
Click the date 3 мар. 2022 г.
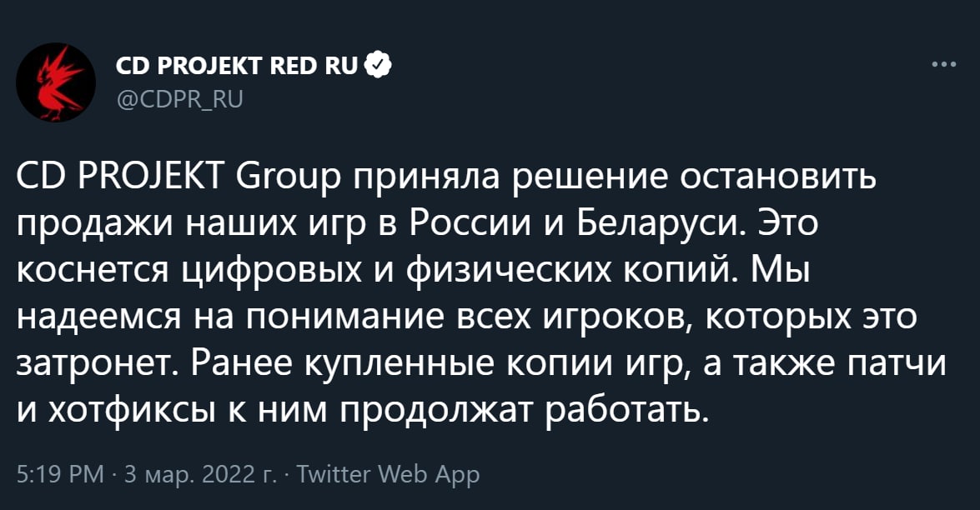point(200,475)
